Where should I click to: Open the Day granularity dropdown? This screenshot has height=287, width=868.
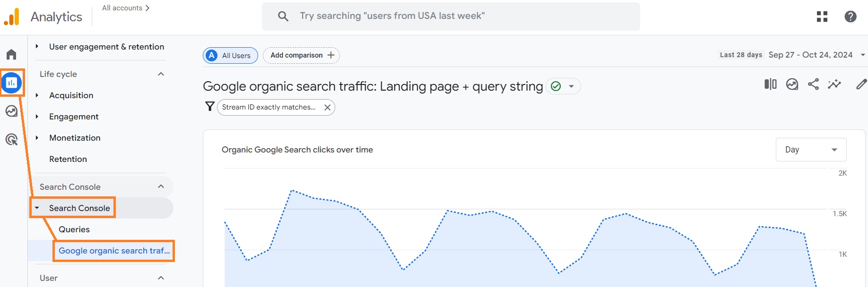tap(810, 149)
